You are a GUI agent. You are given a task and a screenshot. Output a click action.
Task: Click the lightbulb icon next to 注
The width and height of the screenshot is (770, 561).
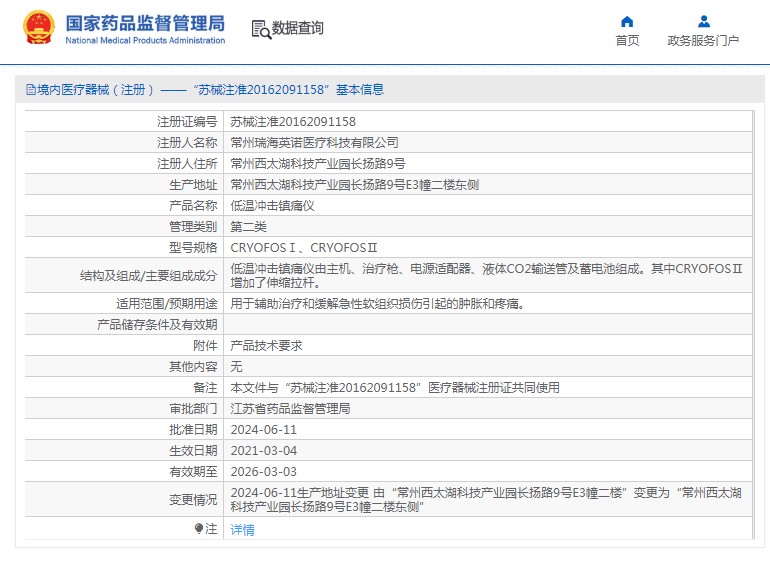(198, 529)
